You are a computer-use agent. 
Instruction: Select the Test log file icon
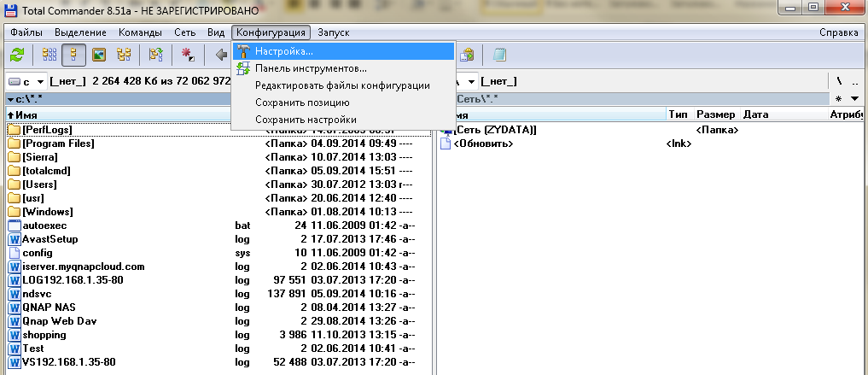[15, 349]
